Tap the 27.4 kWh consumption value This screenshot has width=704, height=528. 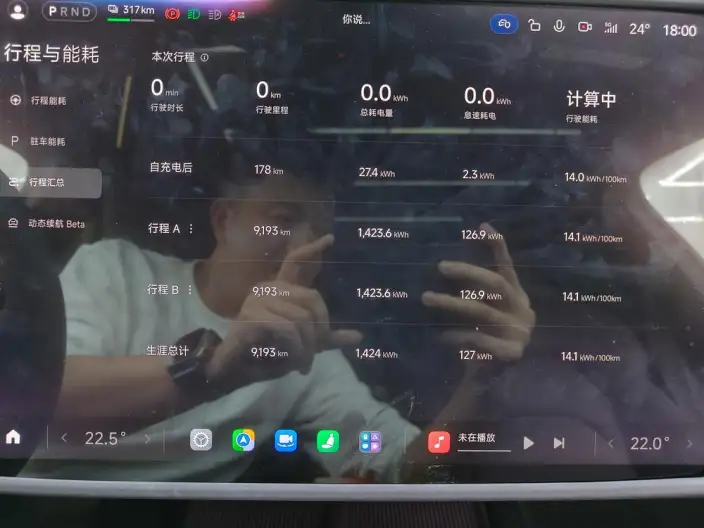[377, 172]
